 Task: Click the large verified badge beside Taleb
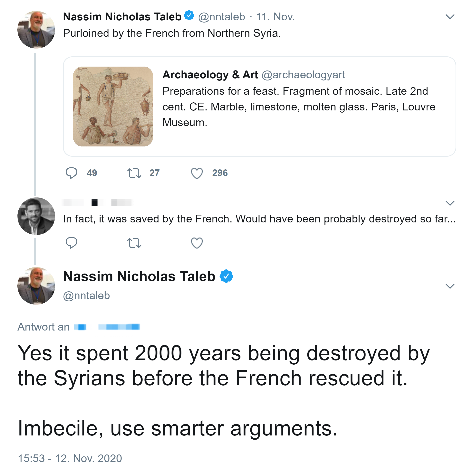point(226,276)
